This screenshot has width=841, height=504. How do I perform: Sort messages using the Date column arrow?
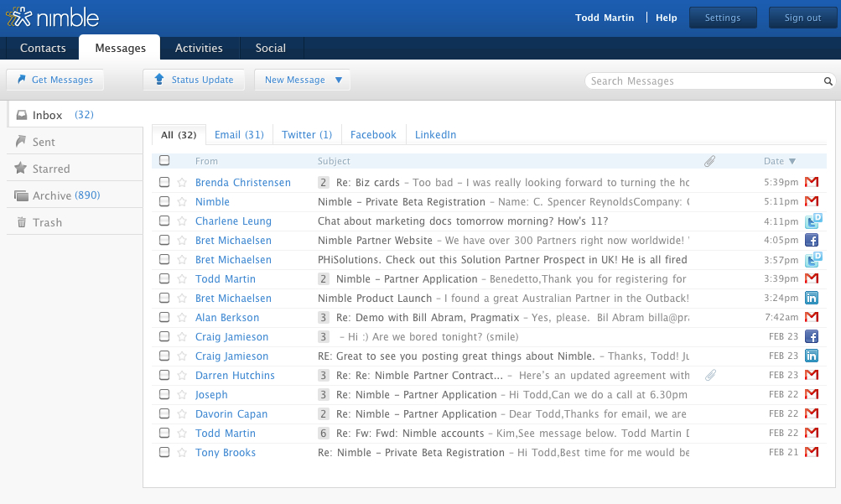coord(792,161)
